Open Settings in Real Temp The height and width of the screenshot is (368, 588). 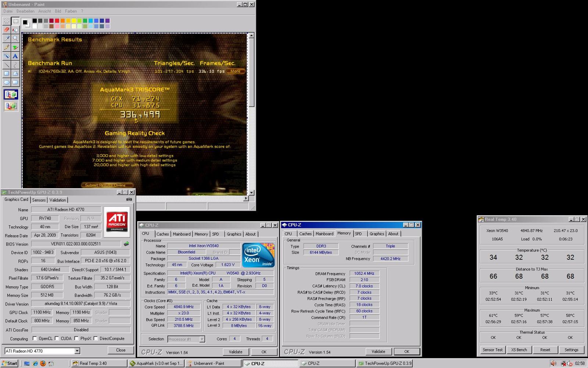click(571, 350)
